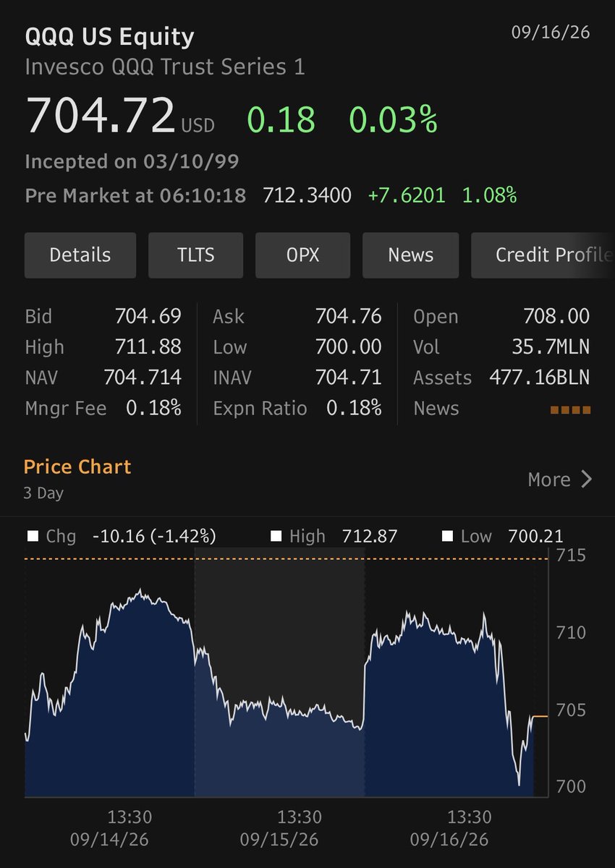The height and width of the screenshot is (868, 615).
Task: Click the Price Chart heading
Action: pyautogui.click(x=77, y=467)
